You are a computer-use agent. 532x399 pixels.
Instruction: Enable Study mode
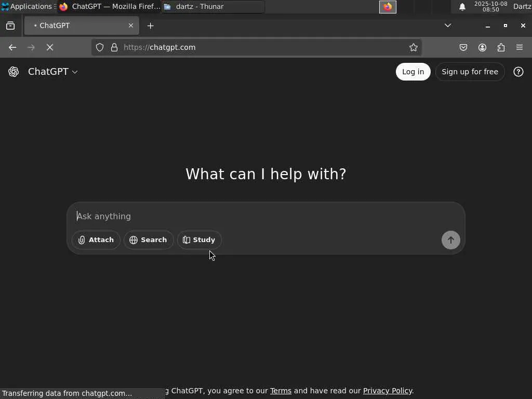[199, 240]
